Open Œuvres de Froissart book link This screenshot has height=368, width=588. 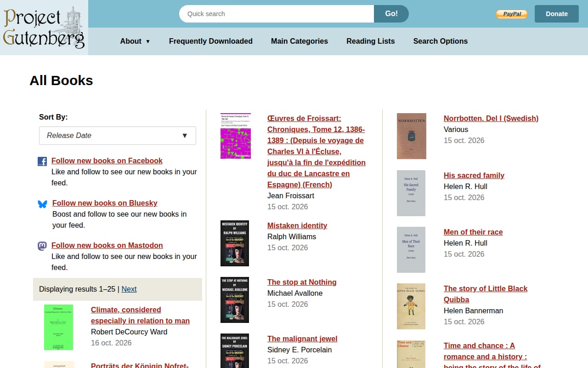[317, 152]
